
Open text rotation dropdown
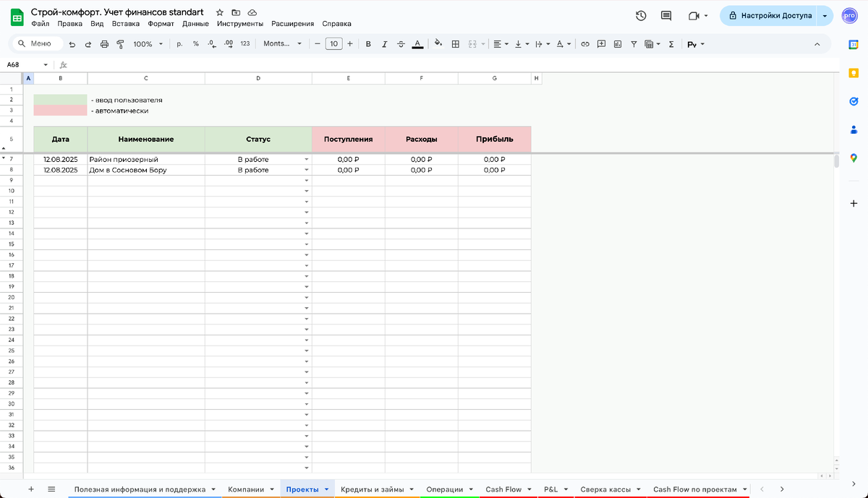pos(563,44)
